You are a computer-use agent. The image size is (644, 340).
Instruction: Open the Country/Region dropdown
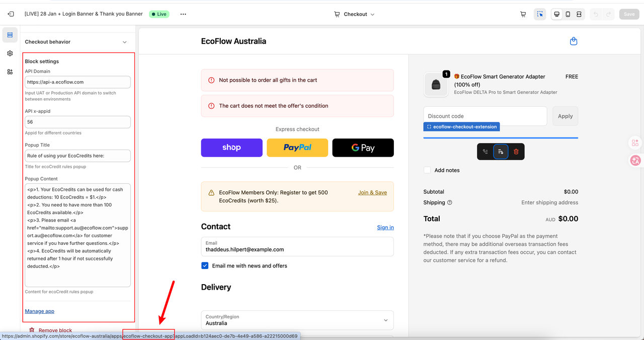click(297, 320)
